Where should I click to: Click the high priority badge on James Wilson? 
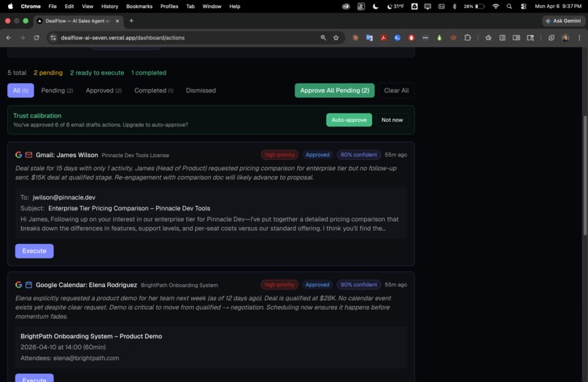point(279,155)
